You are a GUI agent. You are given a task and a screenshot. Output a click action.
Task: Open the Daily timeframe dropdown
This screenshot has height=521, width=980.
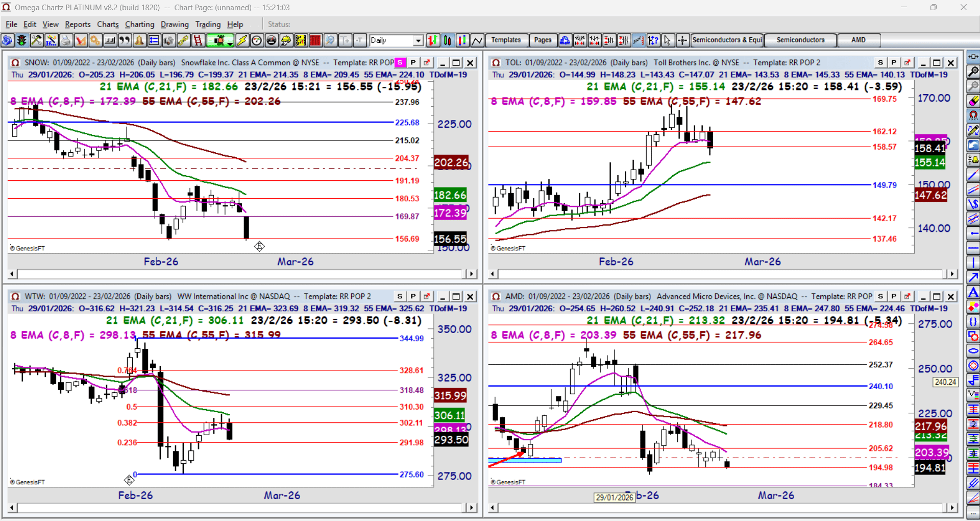[419, 40]
